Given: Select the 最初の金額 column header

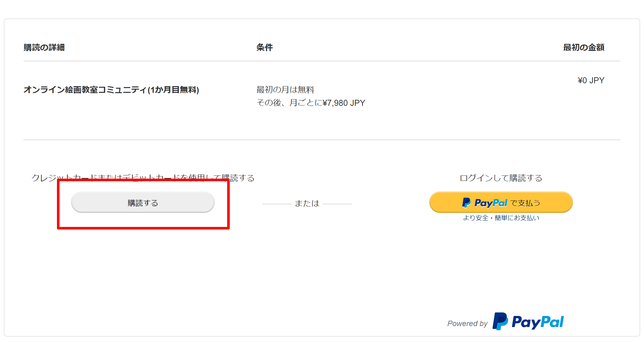Looking at the screenshot, I should pos(584,48).
